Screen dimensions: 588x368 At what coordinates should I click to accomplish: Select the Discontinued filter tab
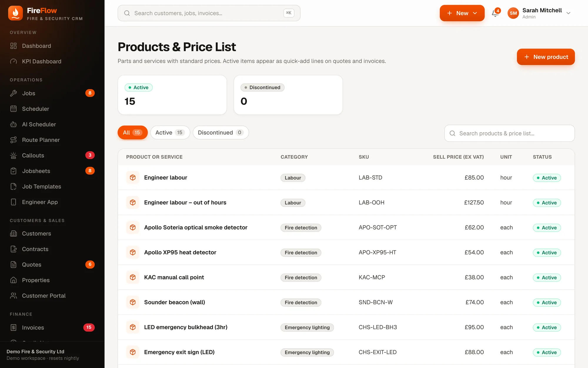tap(221, 132)
